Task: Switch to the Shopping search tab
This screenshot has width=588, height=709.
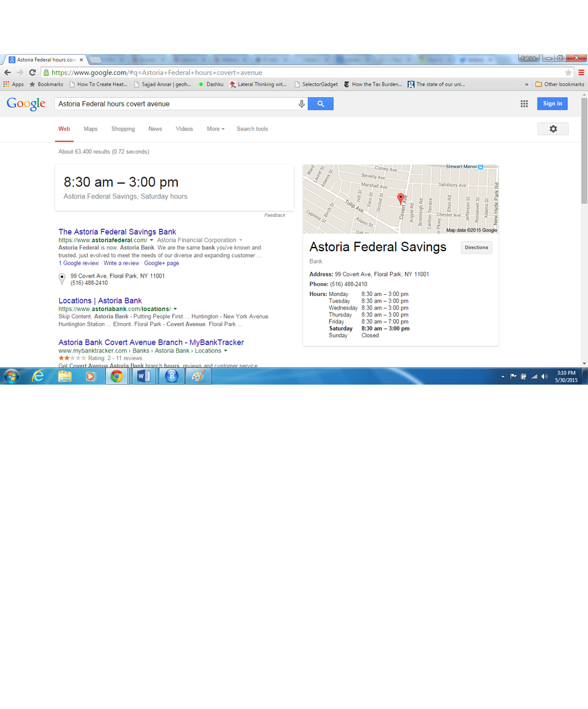Action: [x=123, y=129]
